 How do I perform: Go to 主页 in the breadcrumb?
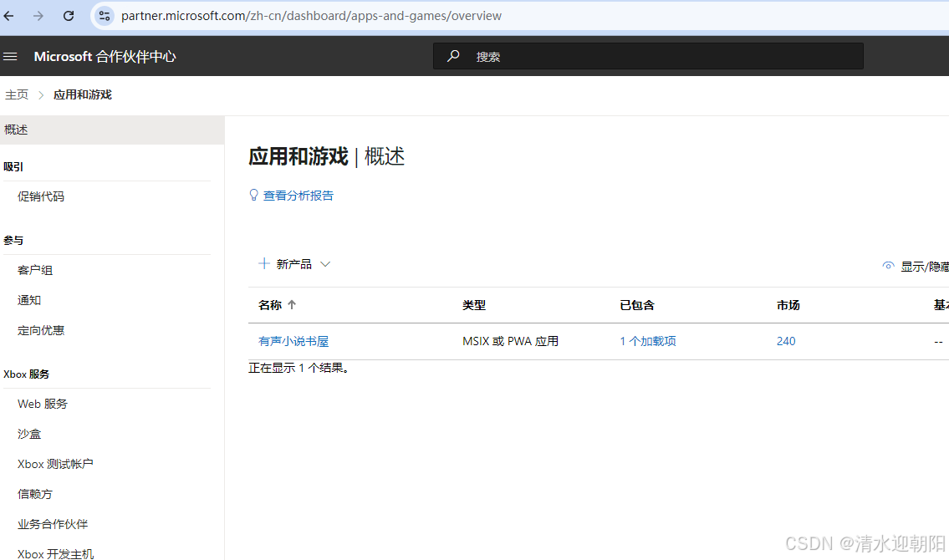tap(17, 94)
